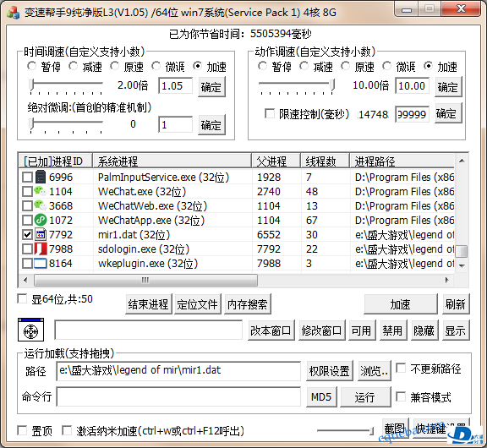
Task: Toggle 激活纳米加速 checkbox
Action: click(x=67, y=430)
